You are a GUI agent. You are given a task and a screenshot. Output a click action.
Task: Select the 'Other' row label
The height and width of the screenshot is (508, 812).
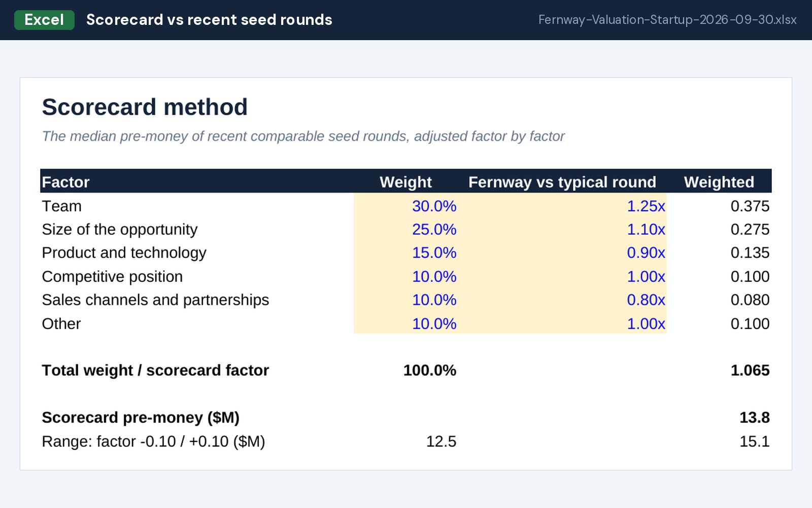point(61,324)
